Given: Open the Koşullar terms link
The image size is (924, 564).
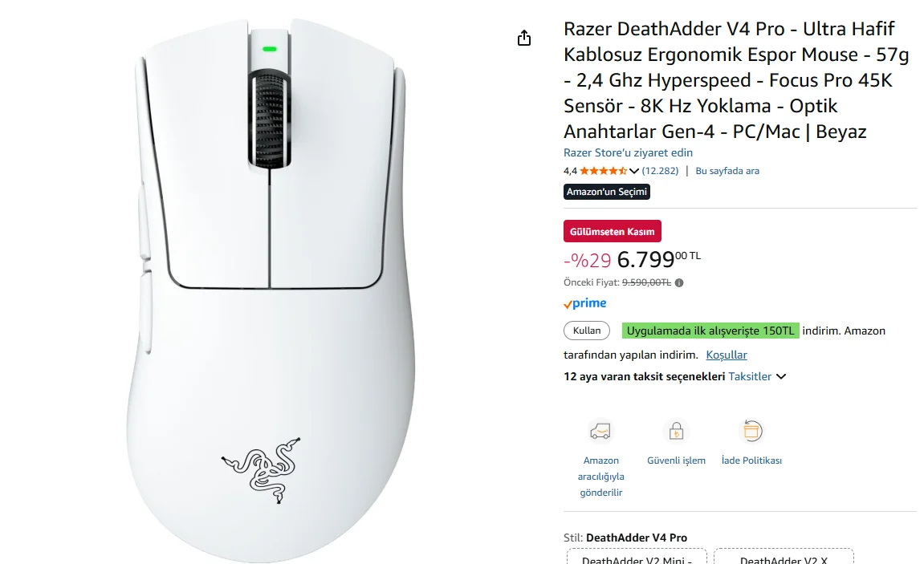Looking at the screenshot, I should [726, 355].
